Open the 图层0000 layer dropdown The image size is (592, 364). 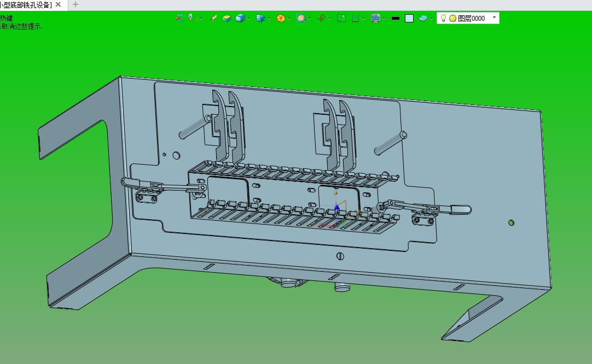pyautogui.click(x=494, y=17)
